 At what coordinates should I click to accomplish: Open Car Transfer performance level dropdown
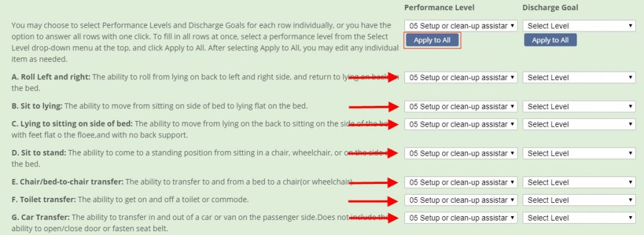(x=461, y=218)
